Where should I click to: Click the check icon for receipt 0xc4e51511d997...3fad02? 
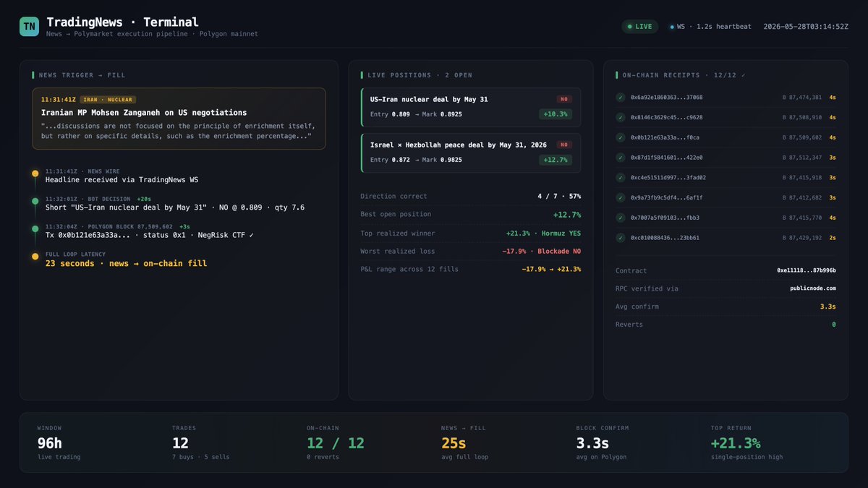coord(621,177)
